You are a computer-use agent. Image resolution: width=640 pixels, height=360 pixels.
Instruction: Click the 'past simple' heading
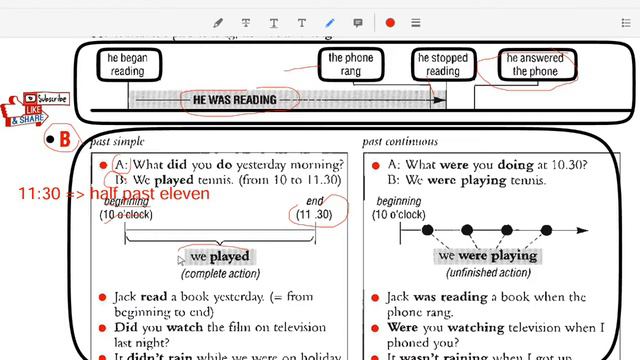pyautogui.click(x=117, y=142)
